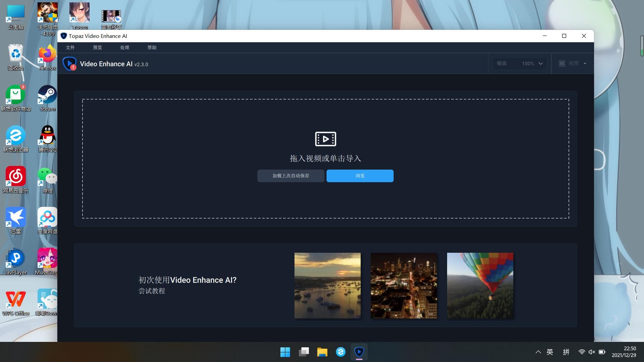Click Topaz Video Enhance taskbar icon
Screen dimensions: 644x362
click(359, 352)
